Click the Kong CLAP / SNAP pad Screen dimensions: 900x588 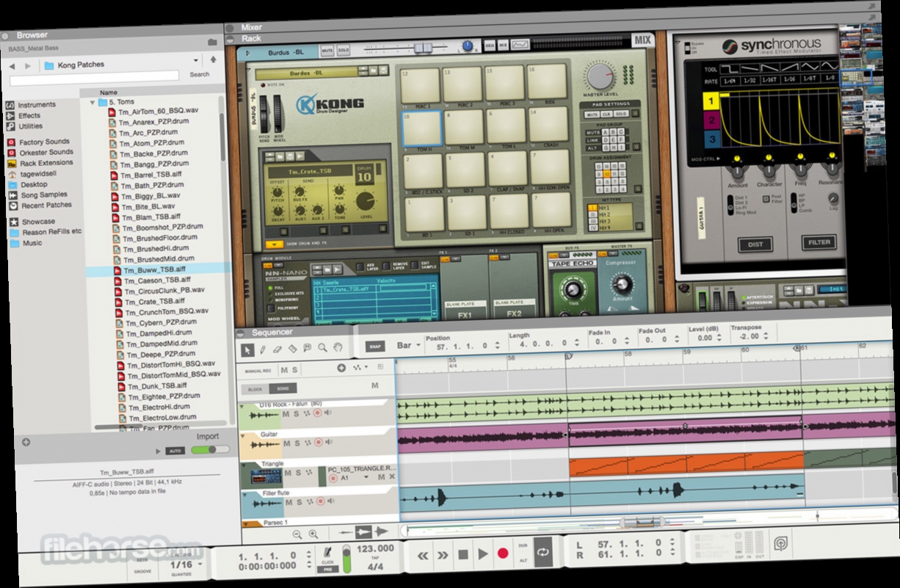508,169
